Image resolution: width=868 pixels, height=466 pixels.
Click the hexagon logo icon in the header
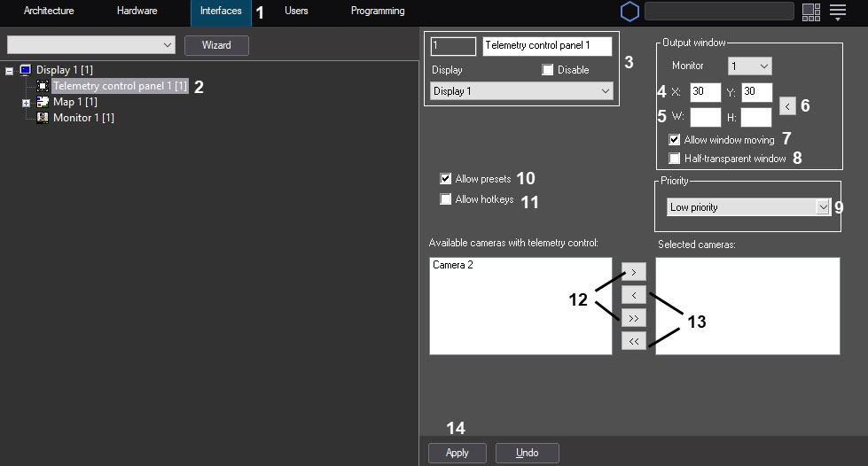[629, 11]
